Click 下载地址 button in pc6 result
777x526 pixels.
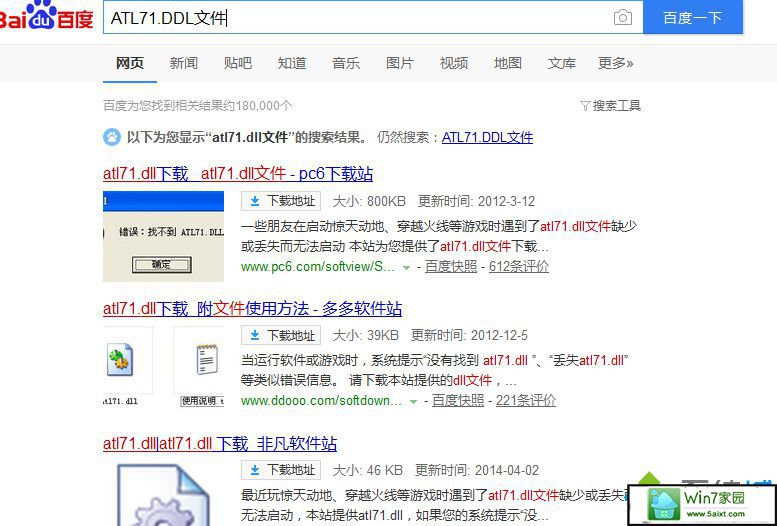click(281, 201)
